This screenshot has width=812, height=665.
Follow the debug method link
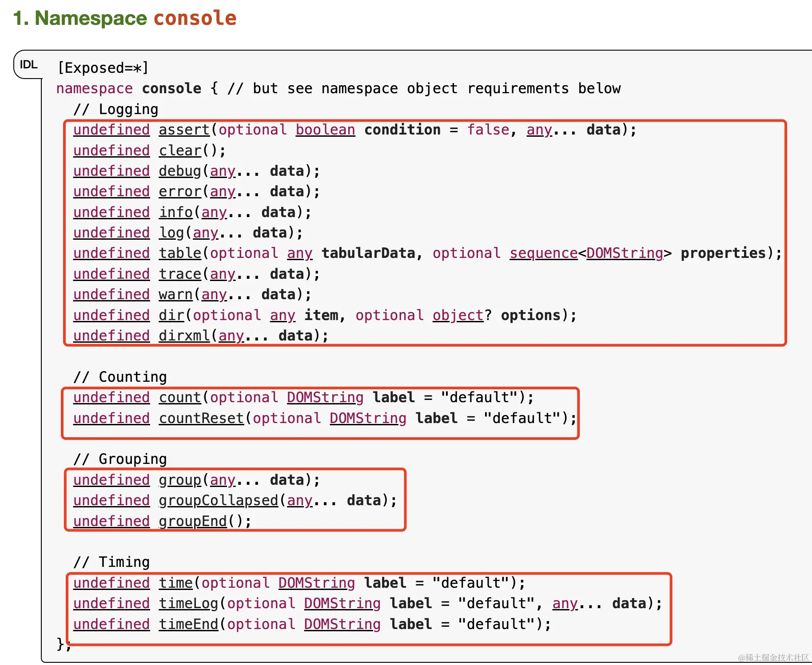tap(180, 171)
